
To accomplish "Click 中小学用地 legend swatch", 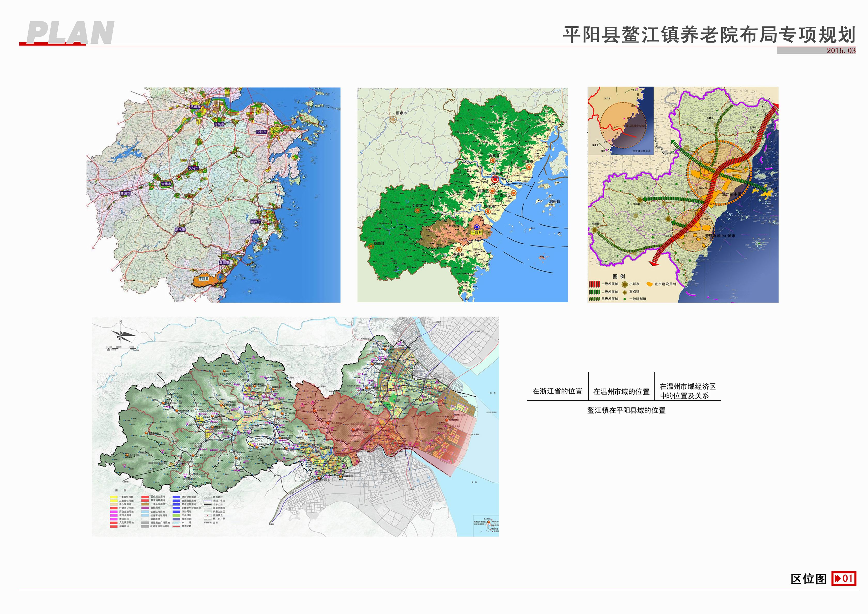I will pos(114,504).
